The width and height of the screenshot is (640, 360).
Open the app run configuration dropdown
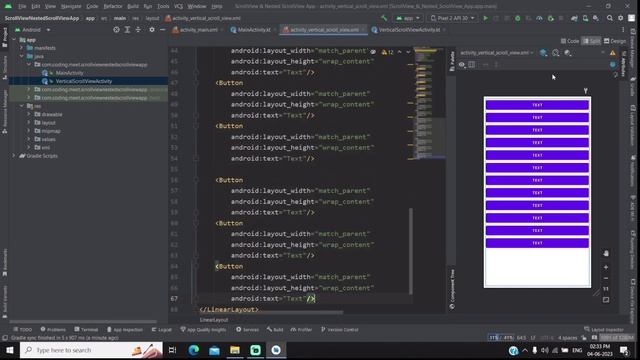pos(408,18)
